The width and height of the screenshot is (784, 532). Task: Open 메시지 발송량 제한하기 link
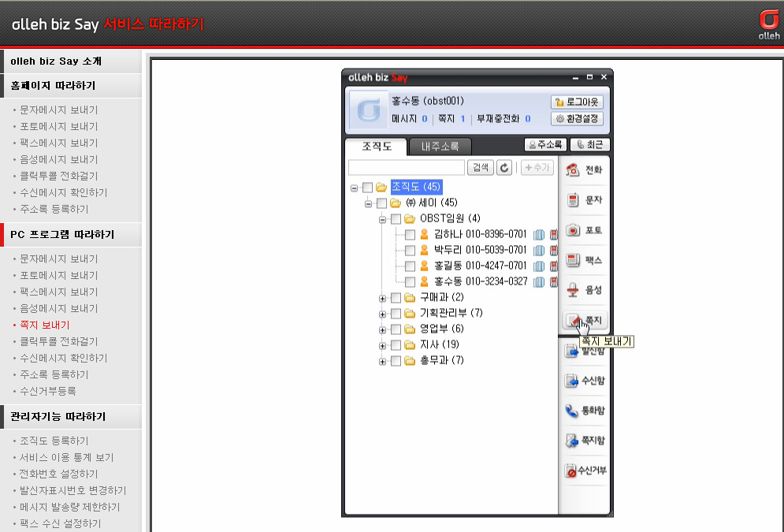[x=70, y=507]
